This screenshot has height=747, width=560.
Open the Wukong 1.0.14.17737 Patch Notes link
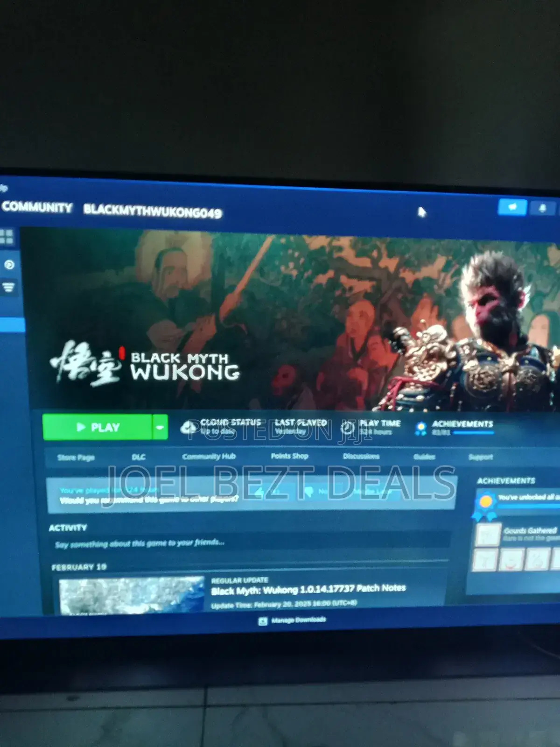(x=308, y=590)
